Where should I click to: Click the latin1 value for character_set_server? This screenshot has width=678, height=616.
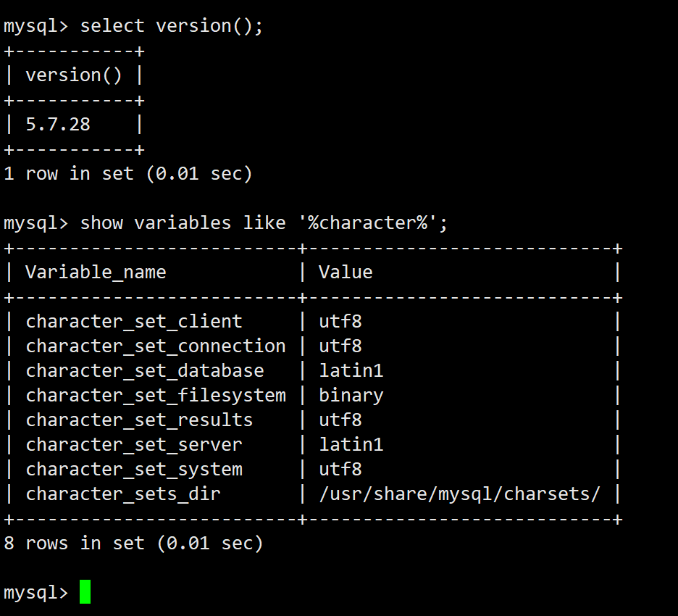pos(351,445)
